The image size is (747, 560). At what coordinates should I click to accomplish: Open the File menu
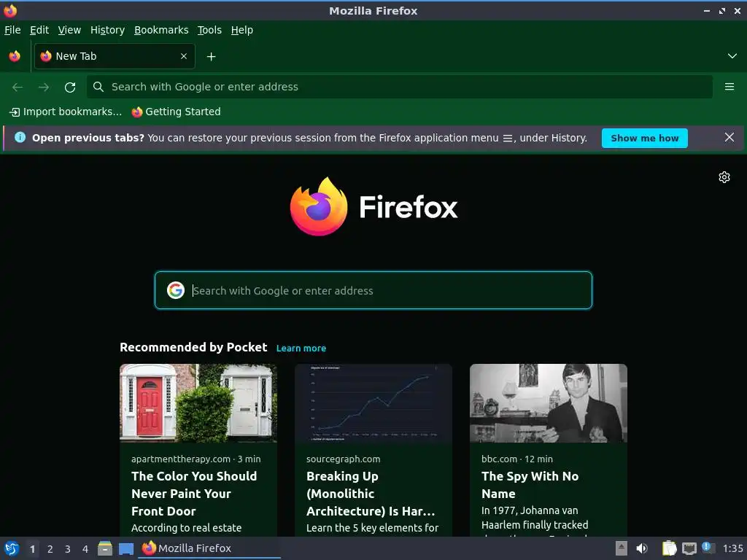12,30
